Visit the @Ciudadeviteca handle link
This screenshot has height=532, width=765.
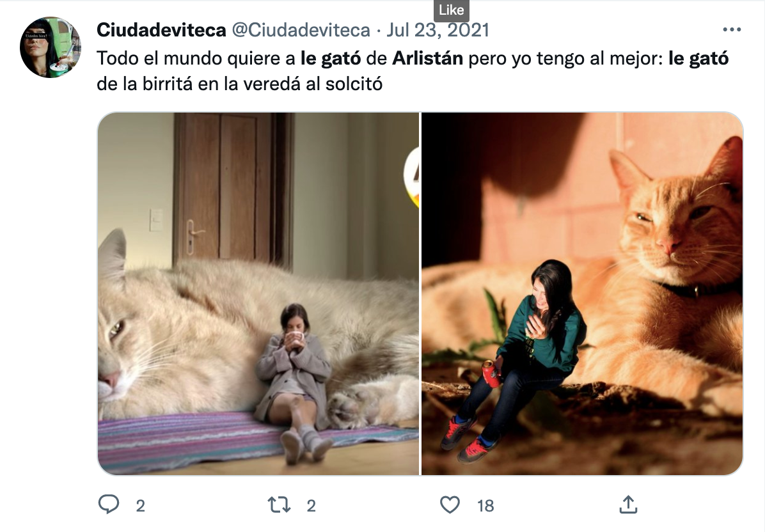[x=301, y=30]
